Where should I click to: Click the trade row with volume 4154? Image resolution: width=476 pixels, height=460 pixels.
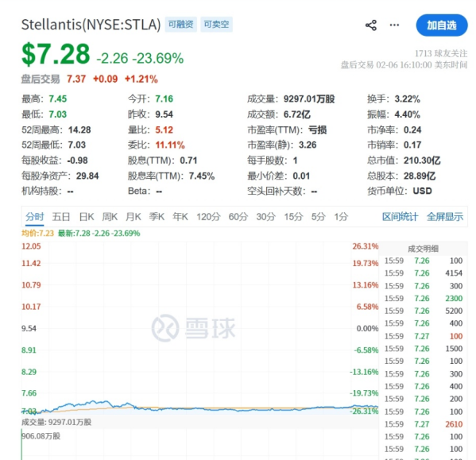pyautogui.click(x=424, y=273)
